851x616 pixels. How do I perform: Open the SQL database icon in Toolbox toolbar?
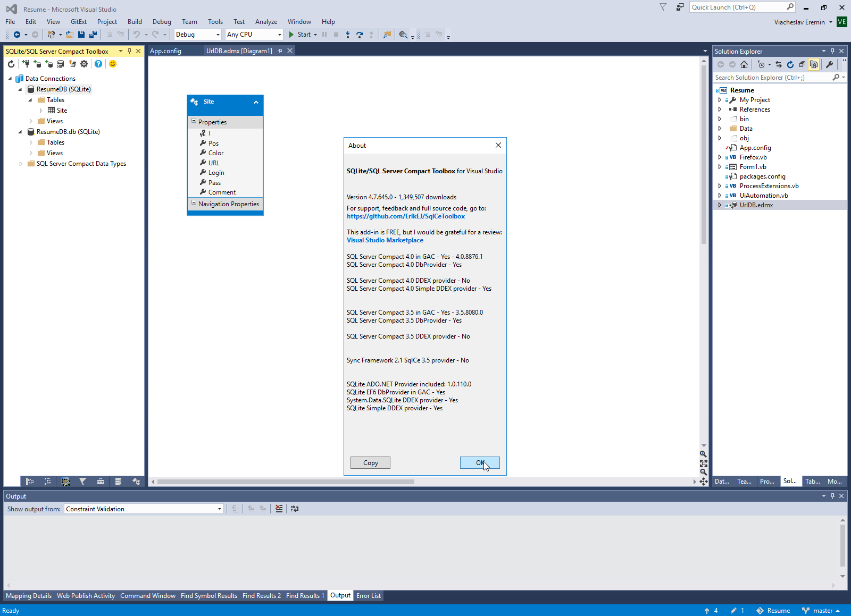(61, 64)
